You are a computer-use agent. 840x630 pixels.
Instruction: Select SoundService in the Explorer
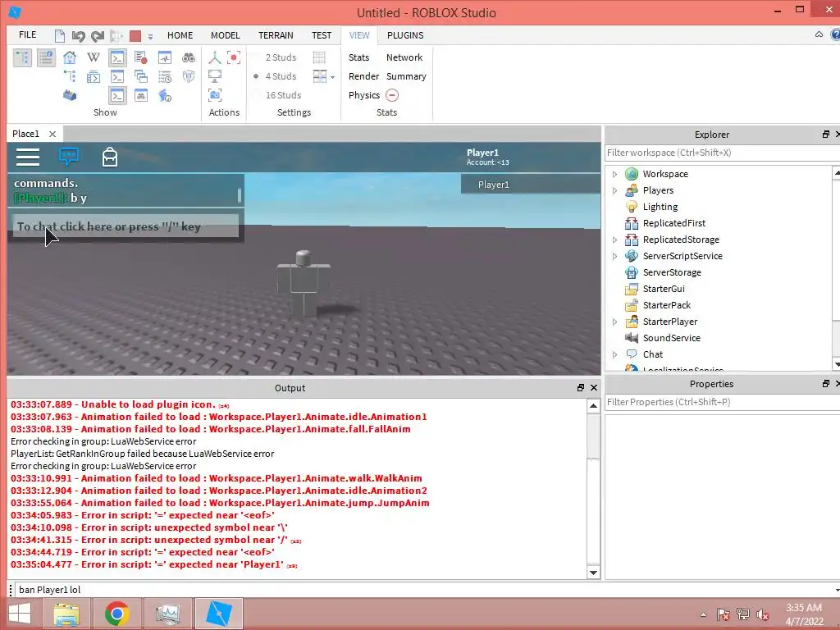(671, 338)
